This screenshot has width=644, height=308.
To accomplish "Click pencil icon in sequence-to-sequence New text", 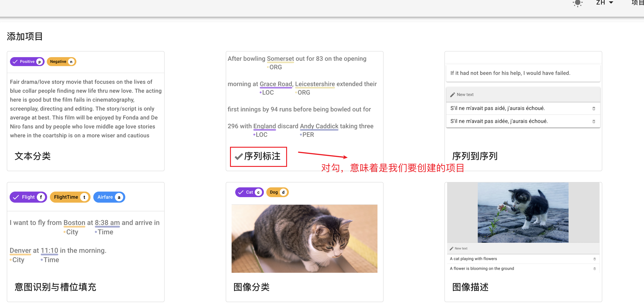I will [452, 95].
